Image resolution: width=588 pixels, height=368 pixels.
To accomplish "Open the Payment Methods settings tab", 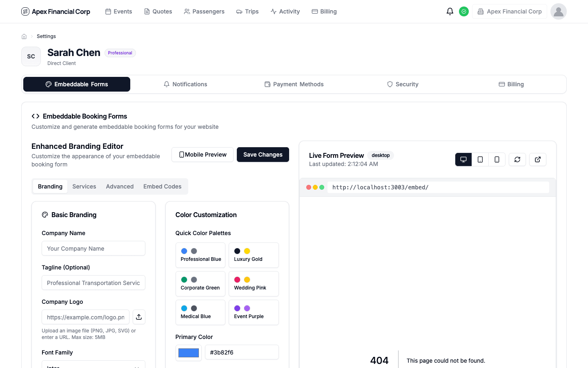I will [x=294, y=84].
